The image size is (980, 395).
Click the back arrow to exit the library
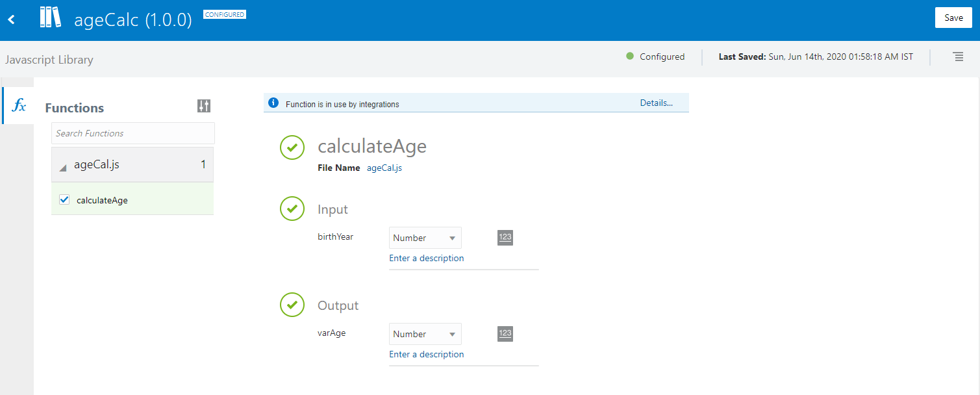point(10,19)
